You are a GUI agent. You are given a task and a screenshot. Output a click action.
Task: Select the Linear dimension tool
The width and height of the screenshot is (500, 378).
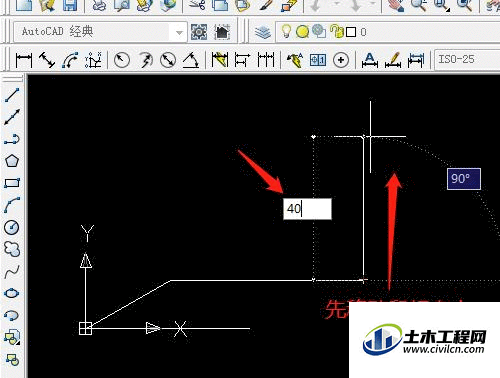pos(24,60)
